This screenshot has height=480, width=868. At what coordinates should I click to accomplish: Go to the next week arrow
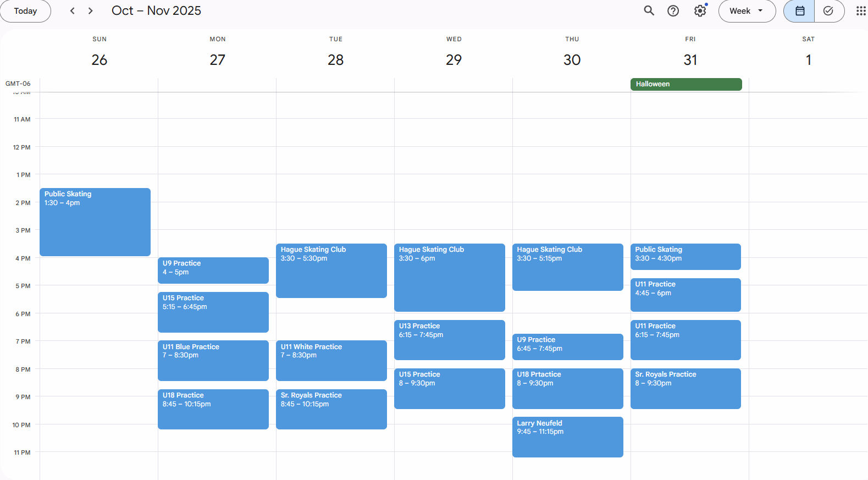91,11
